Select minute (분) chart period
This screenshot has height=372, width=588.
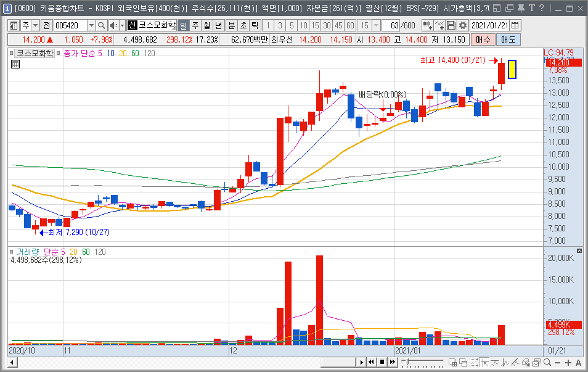(x=232, y=25)
